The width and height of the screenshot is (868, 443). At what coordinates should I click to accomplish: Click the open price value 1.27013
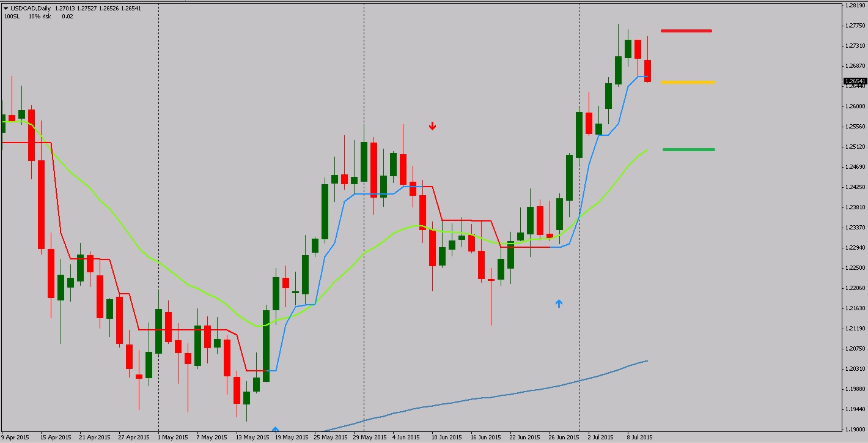click(x=65, y=9)
